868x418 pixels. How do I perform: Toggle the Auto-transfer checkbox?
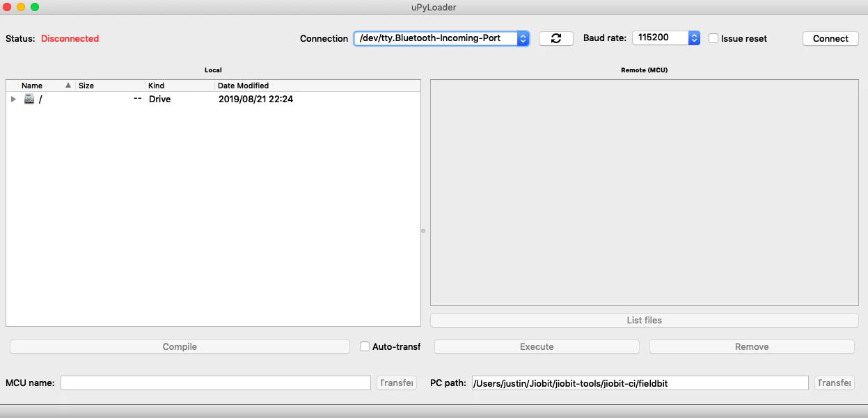coord(365,346)
